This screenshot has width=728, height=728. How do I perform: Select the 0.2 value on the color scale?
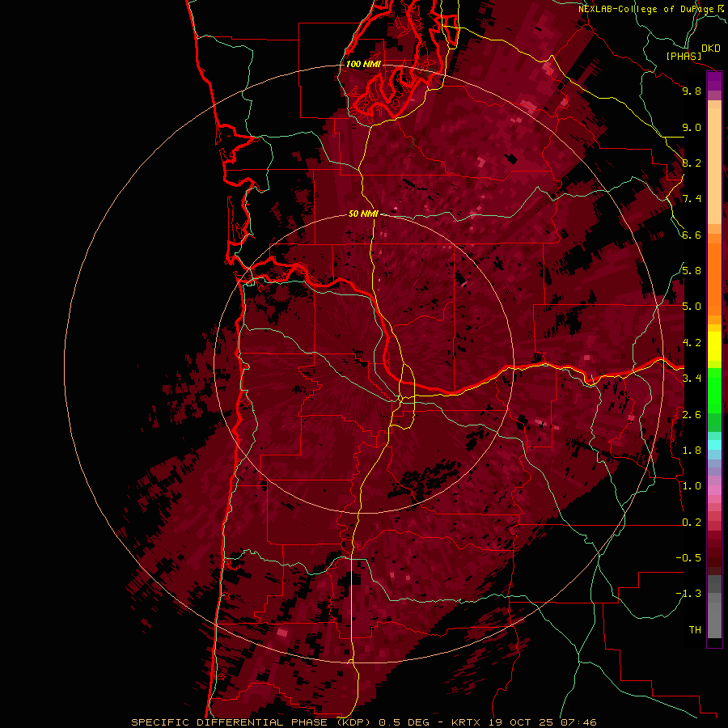[692, 523]
